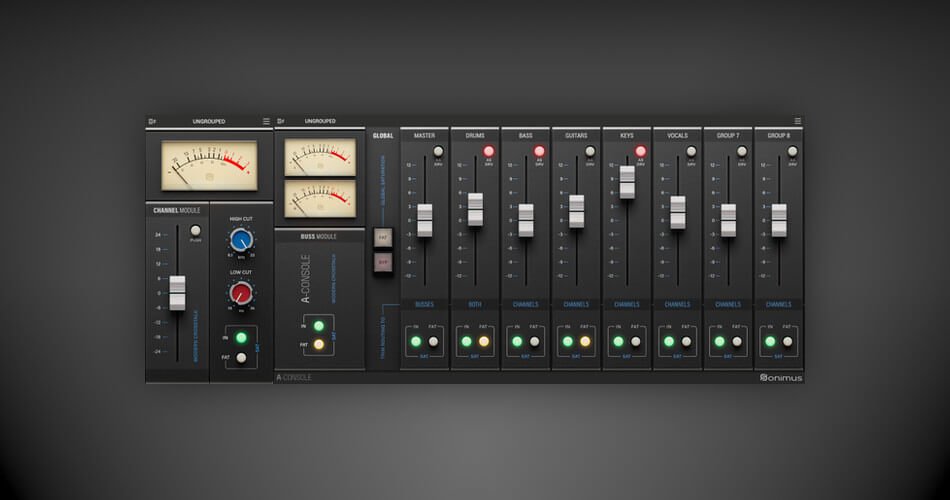Viewport: 950px width, 500px height.
Task: Click the Vocals fader handle
Action: click(678, 212)
